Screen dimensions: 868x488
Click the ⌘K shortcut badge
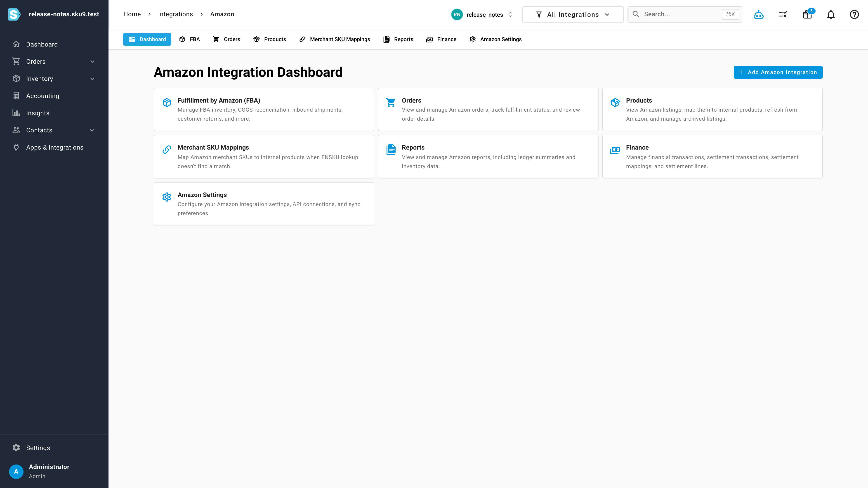click(x=730, y=14)
